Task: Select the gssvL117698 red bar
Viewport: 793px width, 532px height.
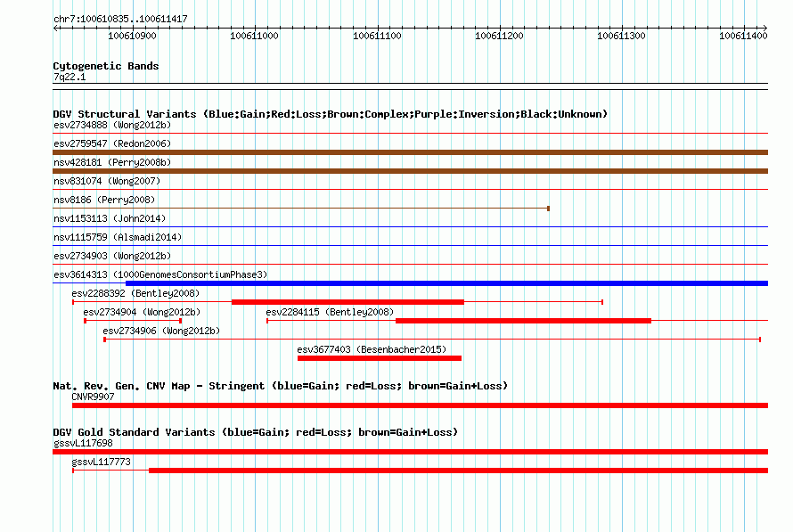Action: (x=410, y=452)
